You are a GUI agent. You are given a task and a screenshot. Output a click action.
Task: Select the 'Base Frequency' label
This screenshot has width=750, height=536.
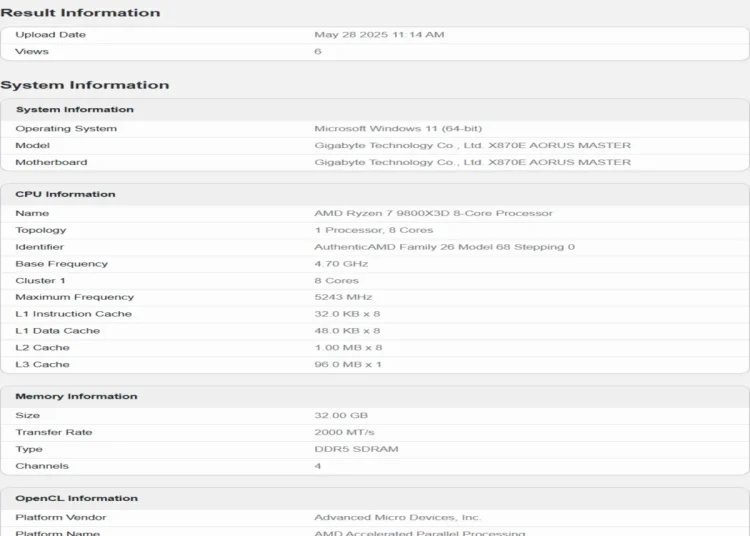coord(61,263)
